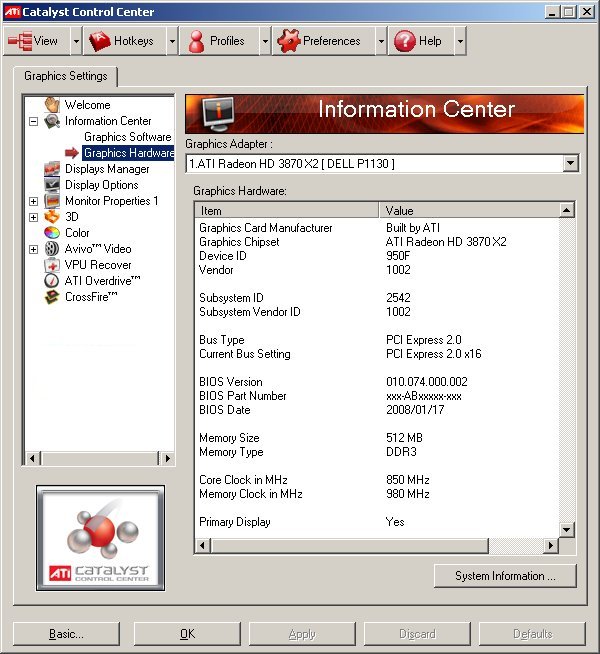This screenshot has height=654, width=600.
Task: Click the Profiles person icon
Action: click(196, 41)
